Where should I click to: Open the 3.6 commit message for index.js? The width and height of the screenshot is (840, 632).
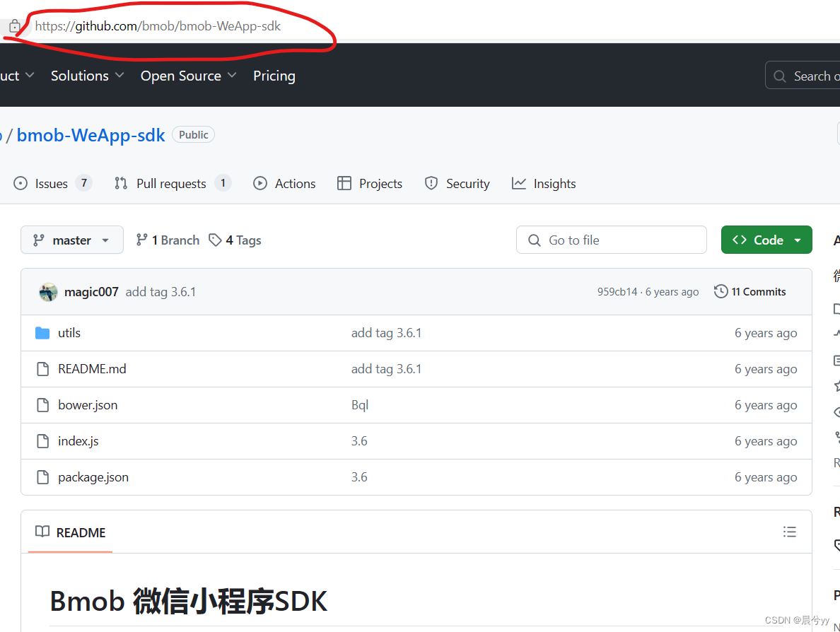click(359, 441)
